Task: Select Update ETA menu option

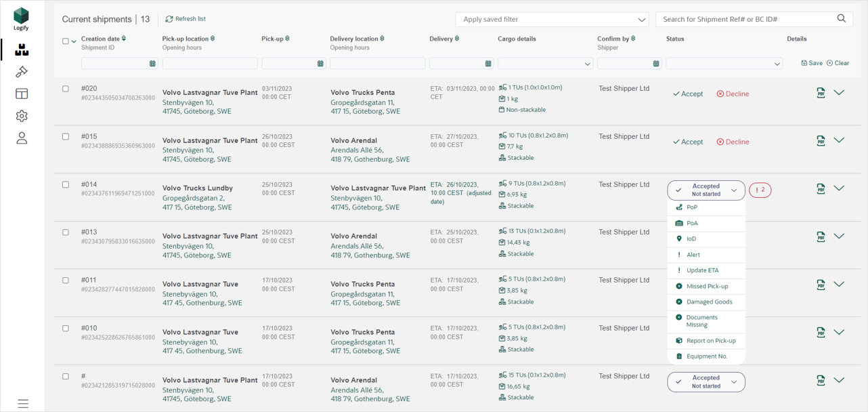Action: click(706, 270)
